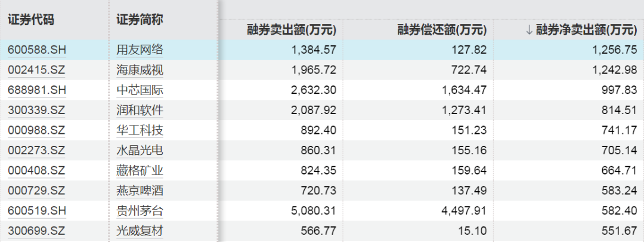Open the 润和软件 stock link

(140, 111)
